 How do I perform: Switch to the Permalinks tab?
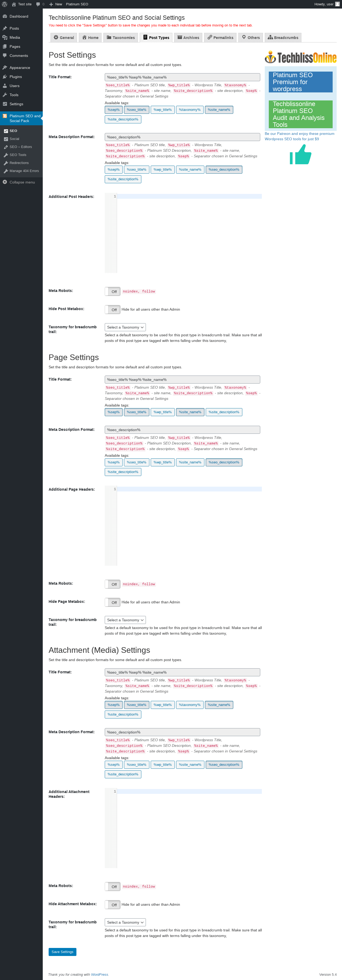point(220,38)
